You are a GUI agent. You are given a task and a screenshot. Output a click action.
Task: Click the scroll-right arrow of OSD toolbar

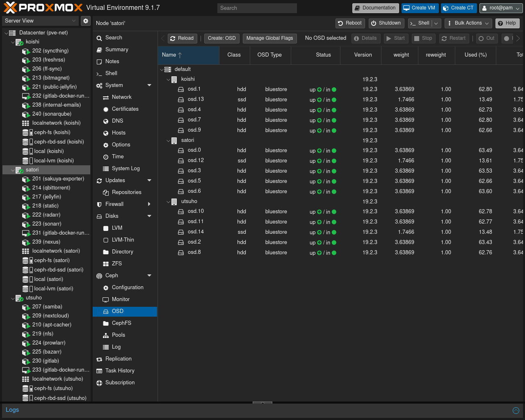[518, 38]
